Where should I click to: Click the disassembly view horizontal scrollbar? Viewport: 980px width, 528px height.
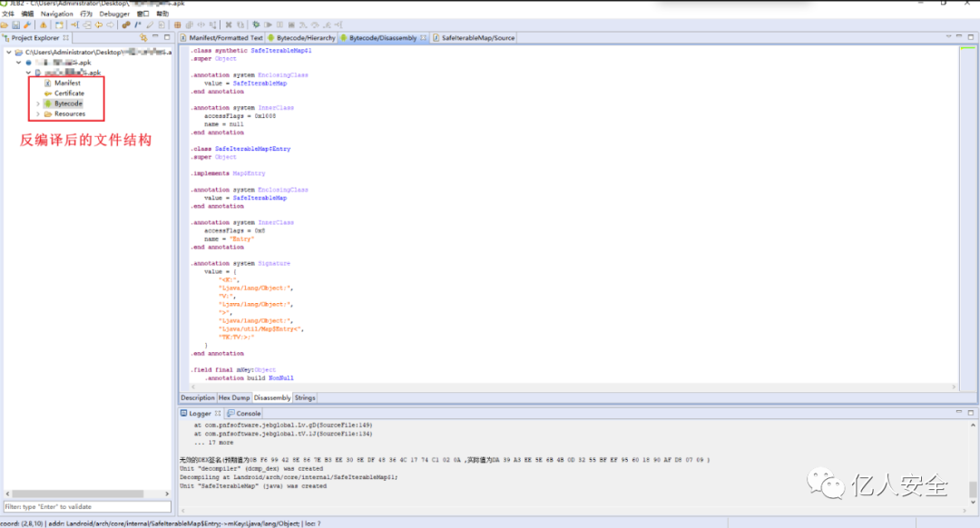point(573,386)
